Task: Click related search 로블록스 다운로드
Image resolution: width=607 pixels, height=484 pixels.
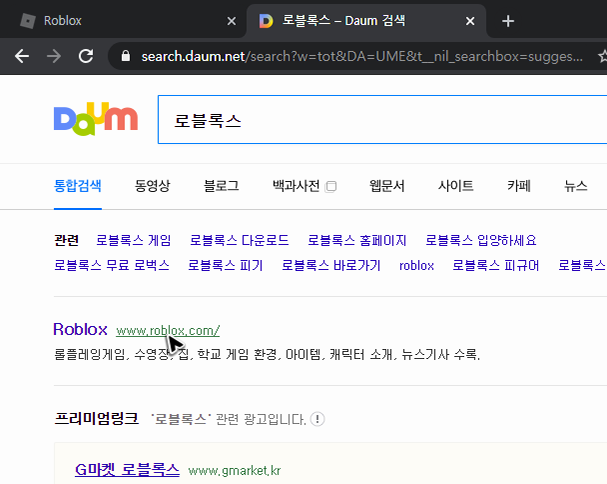Action: pos(239,240)
